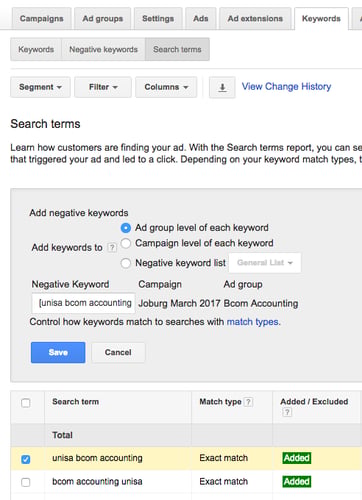Click Added badge in unisa bcom accounting row
The height and width of the screenshot is (500, 362).
point(297,458)
